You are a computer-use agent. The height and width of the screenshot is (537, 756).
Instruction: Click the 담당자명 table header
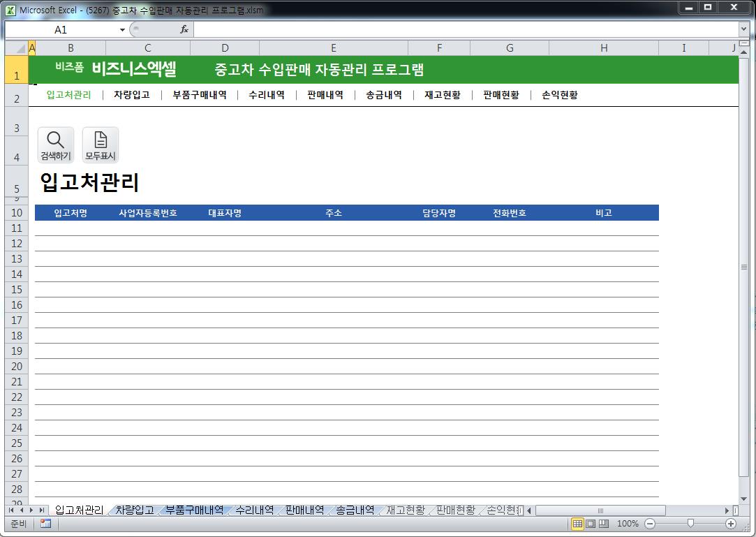(439, 213)
